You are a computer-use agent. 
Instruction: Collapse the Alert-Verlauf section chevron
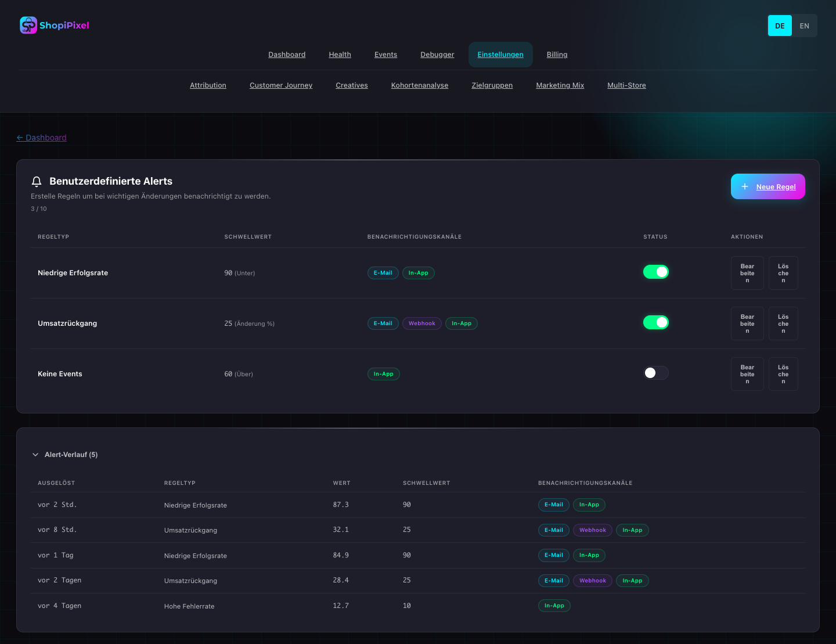point(35,455)
